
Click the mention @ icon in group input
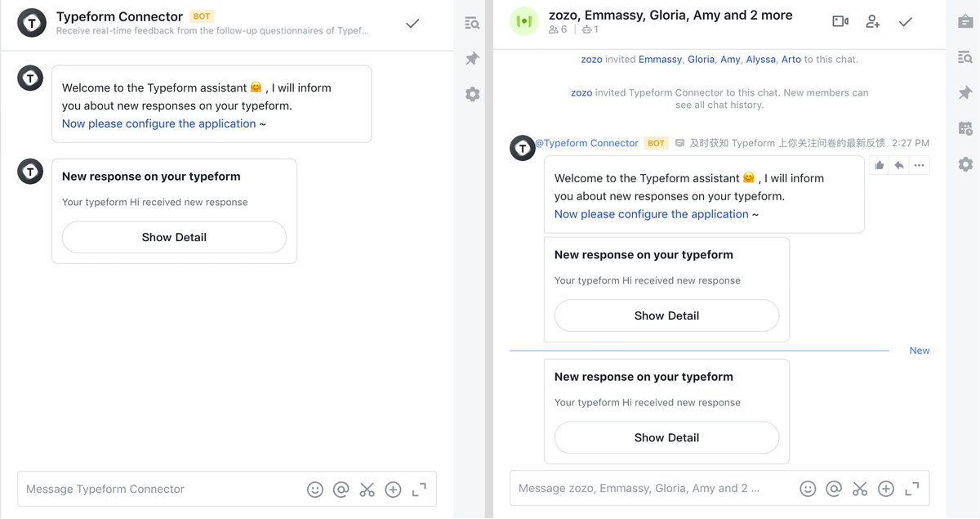(x=834, y=489)
